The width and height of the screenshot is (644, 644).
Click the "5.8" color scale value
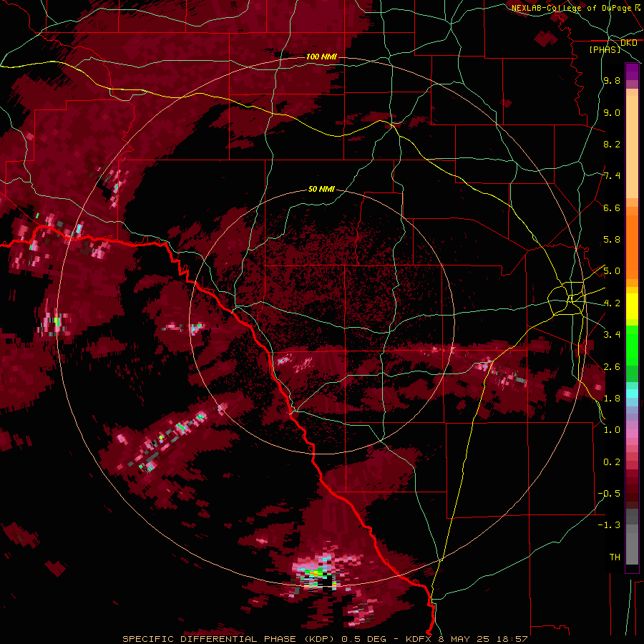click(x=612, y=240)
